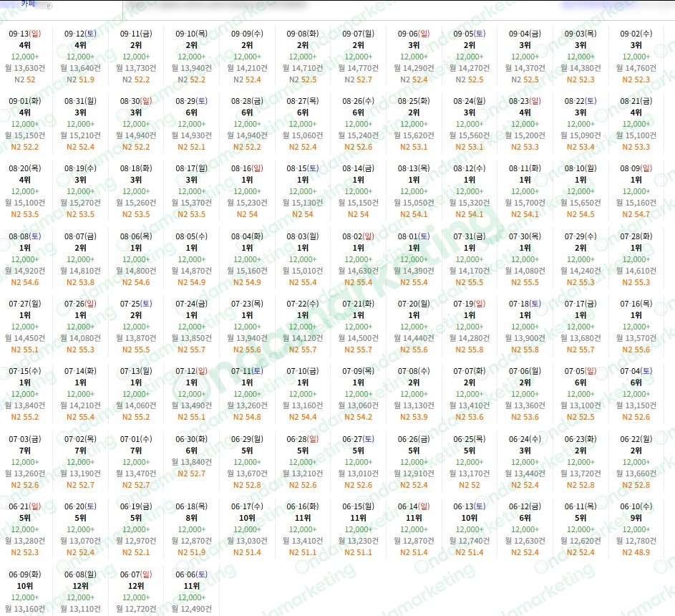
Task: Click the 07-04(토) date label
Action: (x=636, y=371)
